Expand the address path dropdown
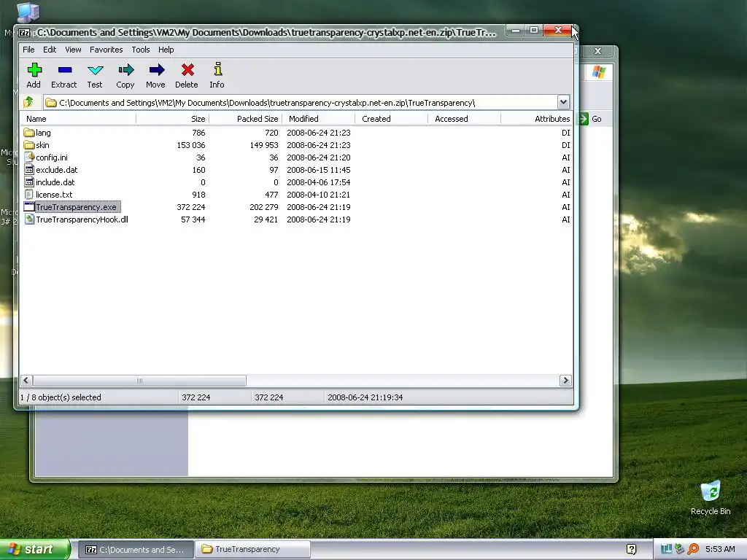 563,102
